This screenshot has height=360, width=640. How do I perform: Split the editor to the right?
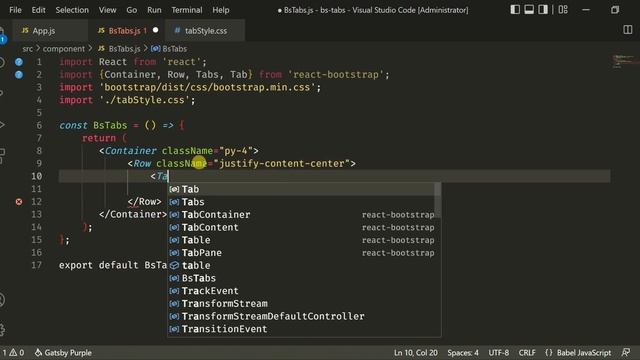[628, 30]
